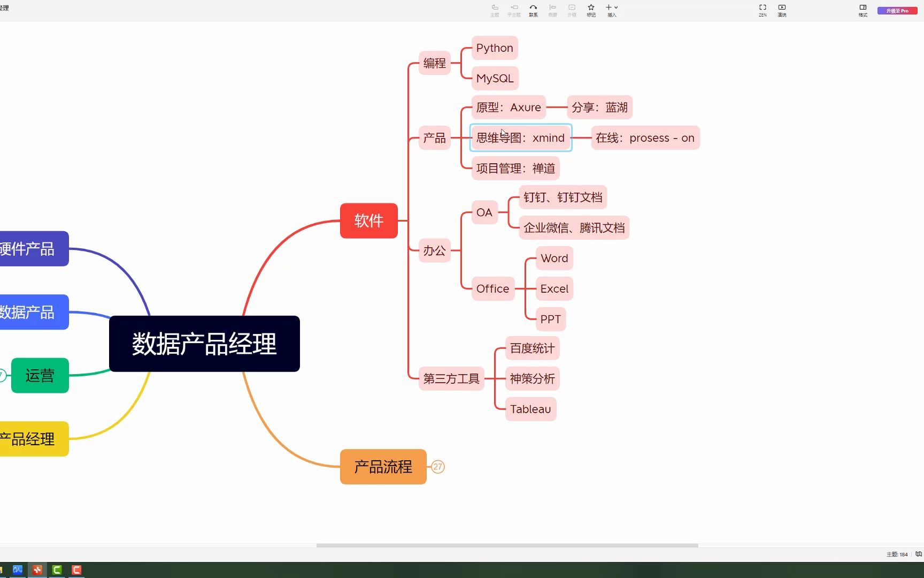This screenshot has width=924, height=578.
Task: Expand the collapsed 产品流程 branch badge 27
Action: pyautogui.click(x=438, y=467)
